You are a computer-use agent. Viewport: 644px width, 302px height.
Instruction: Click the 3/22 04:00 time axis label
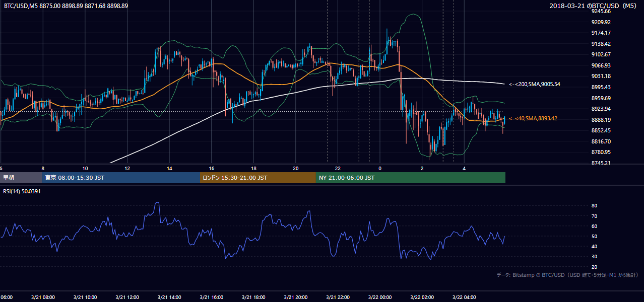[464, 297]
